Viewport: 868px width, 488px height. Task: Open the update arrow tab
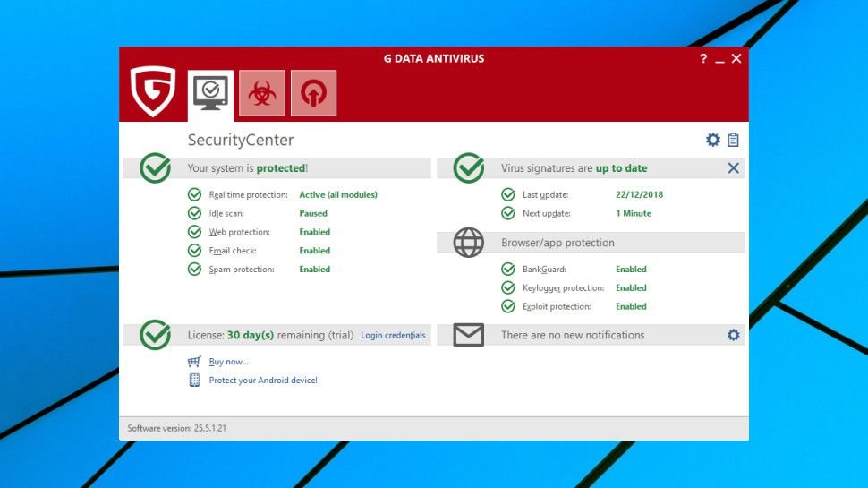(x=313, y=93)
